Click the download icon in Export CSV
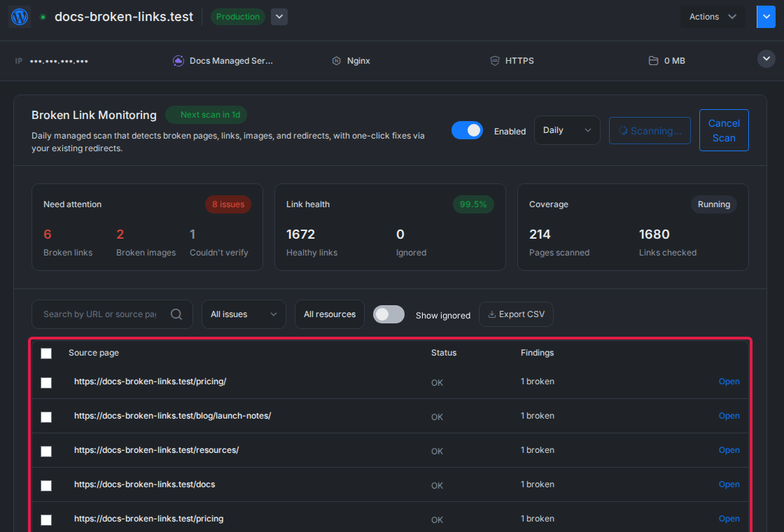Image resolution: width=784 pixels, height=532 pixels. pos(492,314)
